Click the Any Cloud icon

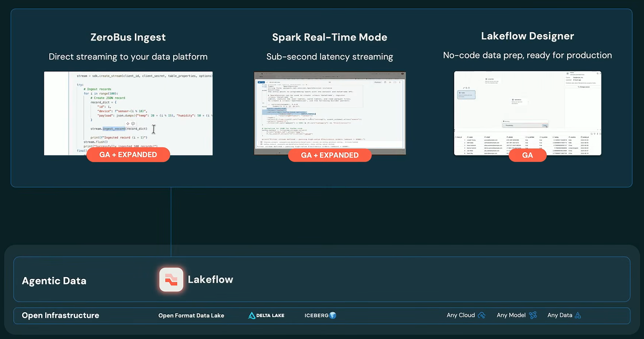click(482, 315)
